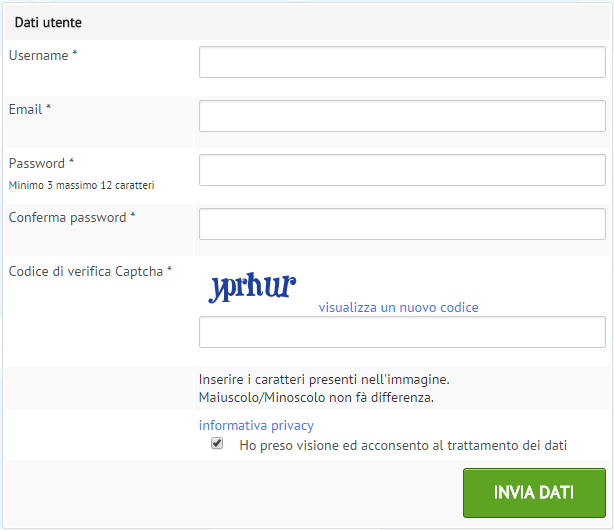The height and width of the screenshot is (530, 614).
Task: Submit with the INVIA DATI button
Action: point(534,493)
